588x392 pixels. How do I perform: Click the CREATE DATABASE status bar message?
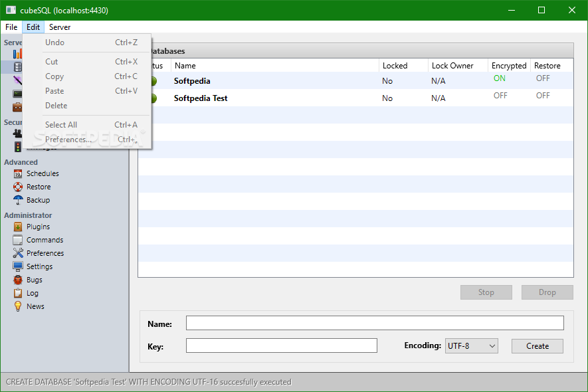pos(149,382)
